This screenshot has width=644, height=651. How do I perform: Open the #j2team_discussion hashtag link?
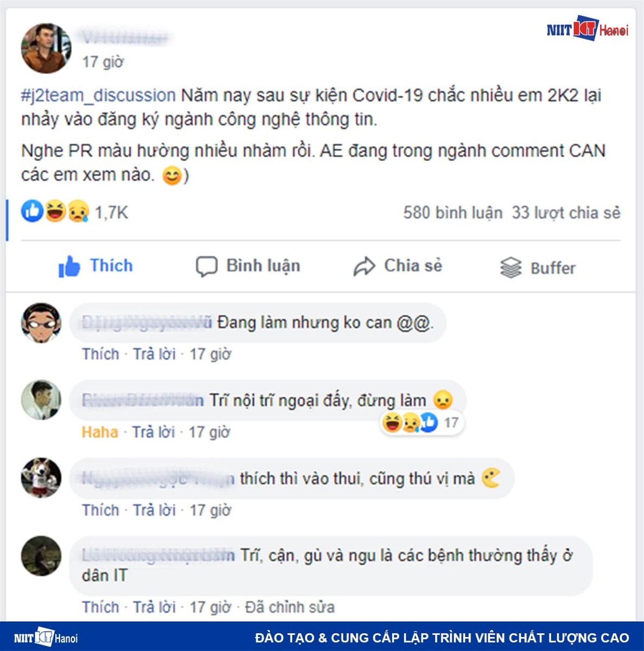click(x=98, y=95)
